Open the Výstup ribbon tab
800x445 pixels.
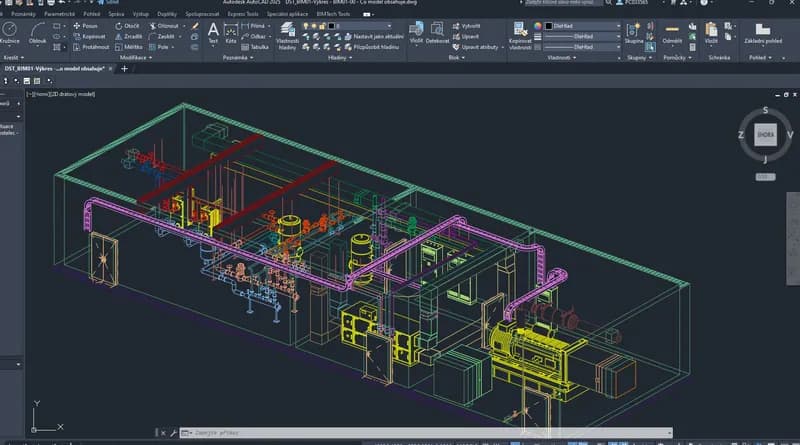(141, 14)
